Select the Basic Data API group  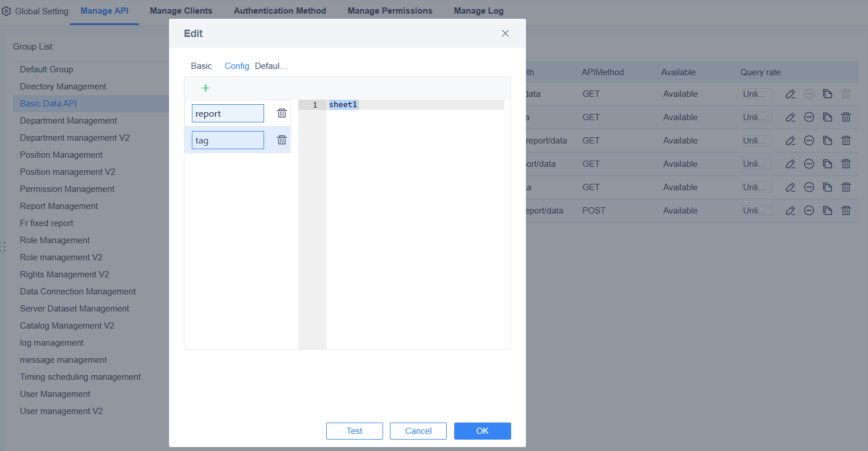[48, 104]
